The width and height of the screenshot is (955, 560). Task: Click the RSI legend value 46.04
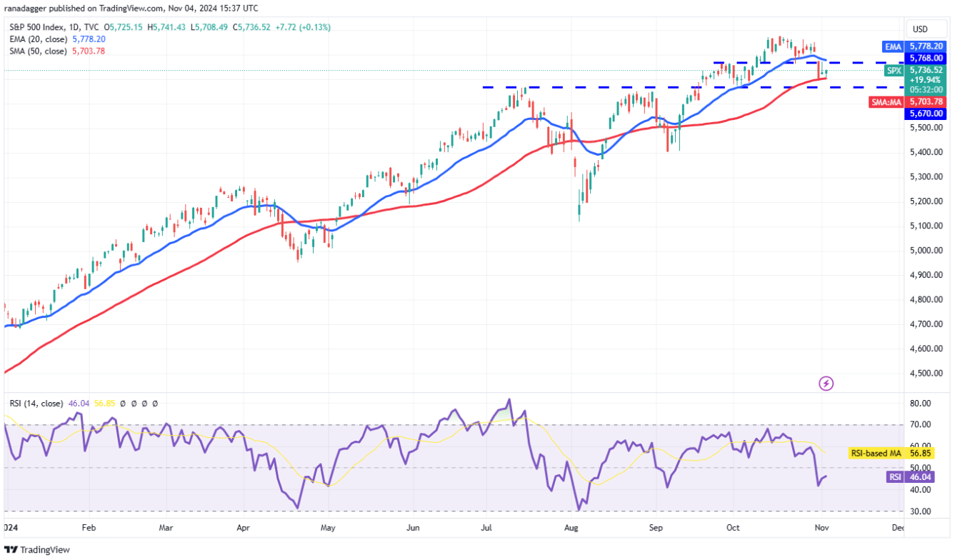coord(79,404)
